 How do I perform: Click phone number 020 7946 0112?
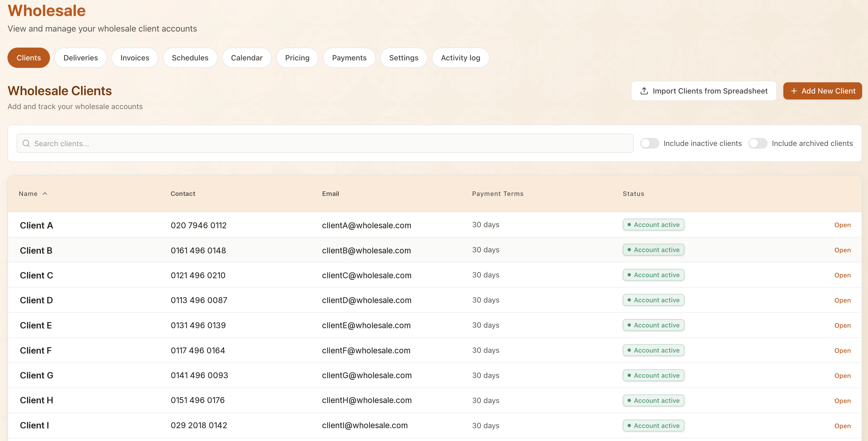(198, 225)
